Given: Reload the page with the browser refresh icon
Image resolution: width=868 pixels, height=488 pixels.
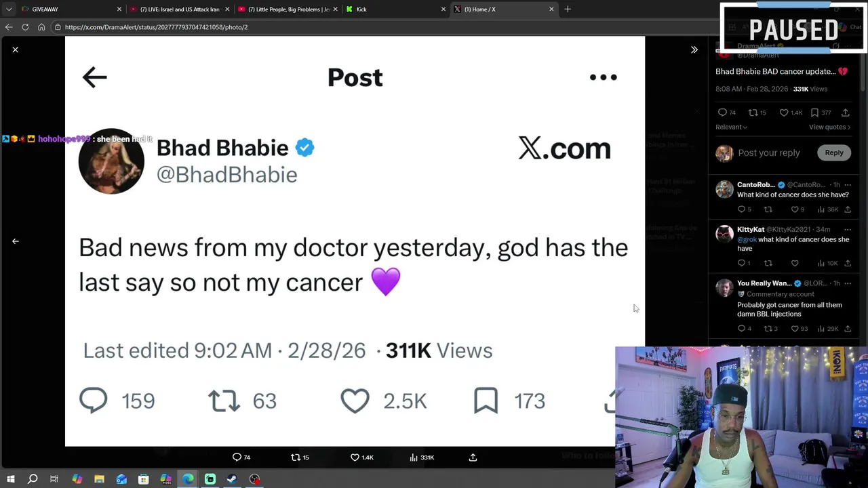Looking at the screenshot, I should [x=25, y=27].
